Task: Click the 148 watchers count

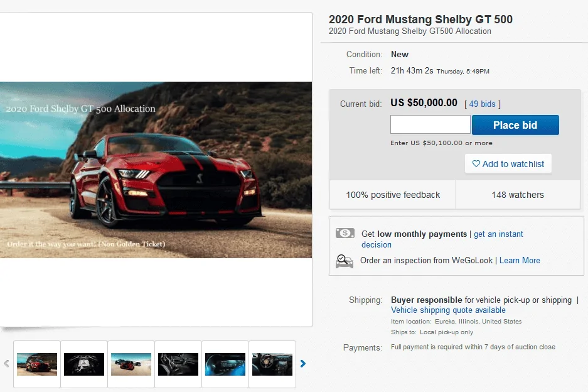Action: pos(518,195)
